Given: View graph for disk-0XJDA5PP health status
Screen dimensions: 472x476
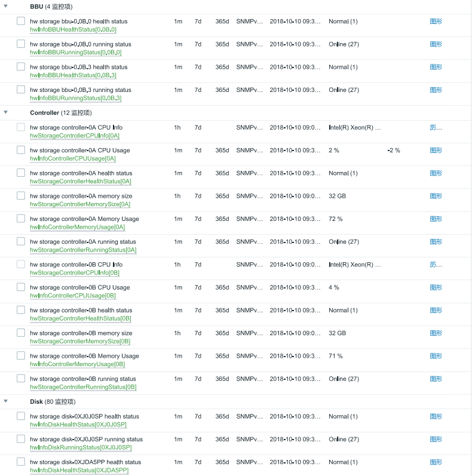Looking at the screenshot, I should pos(436,462).
